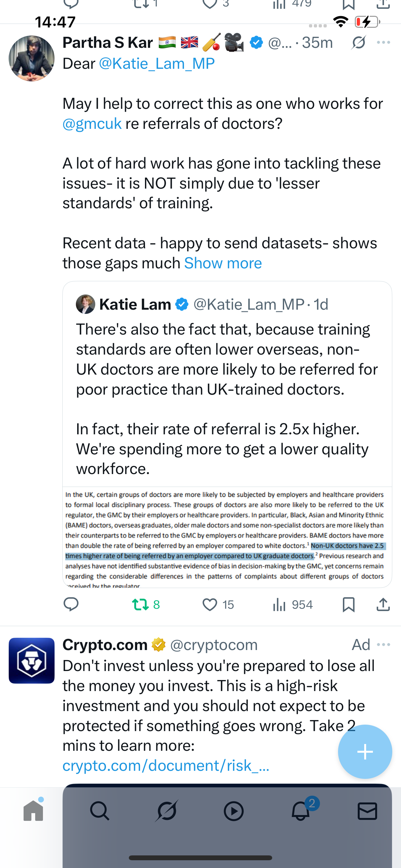Screen dimensions: 401x868
Task: Open Messages envelope tab
Action: pos(367,811)
